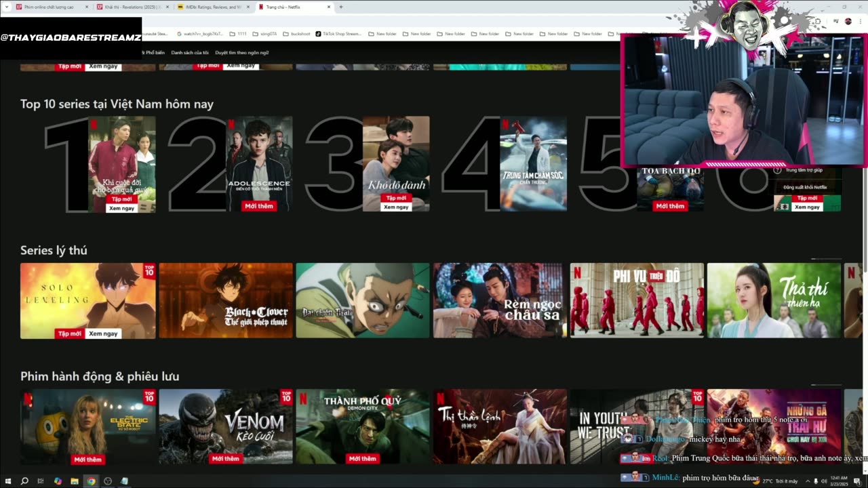Click Top 10 series tại Việt Nam heading
The image size is (868, 488).
coord(117,104)
